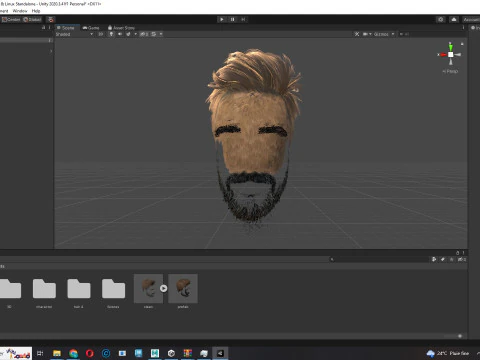Switch to the Game tab
The width and height of the screenshot is (480, 360).
point(91,28)
